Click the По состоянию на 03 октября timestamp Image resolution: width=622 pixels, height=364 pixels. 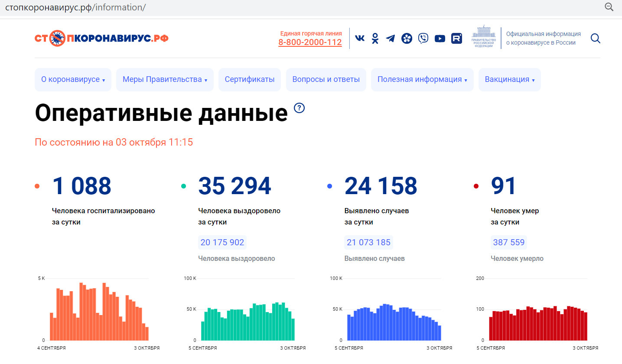114,143
